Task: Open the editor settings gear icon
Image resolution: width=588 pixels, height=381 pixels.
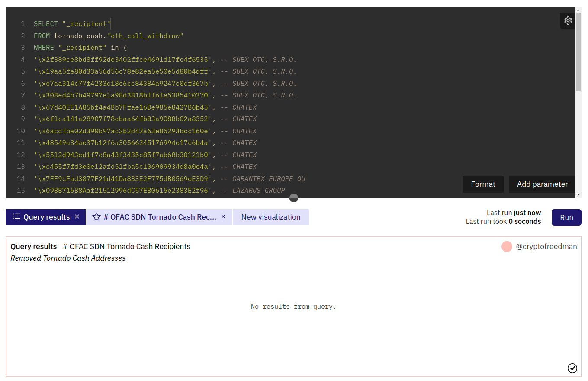Action: (568, 20)
